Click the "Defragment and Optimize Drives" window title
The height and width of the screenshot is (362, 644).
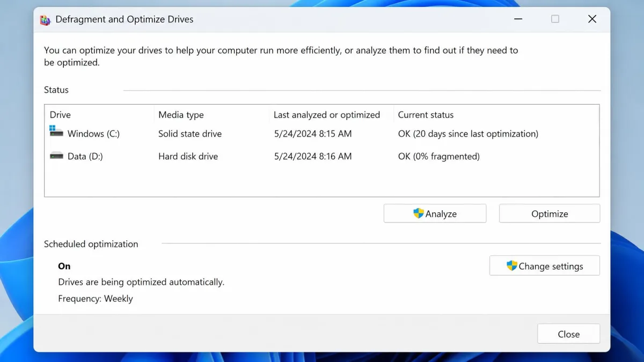tap(125, 19)
